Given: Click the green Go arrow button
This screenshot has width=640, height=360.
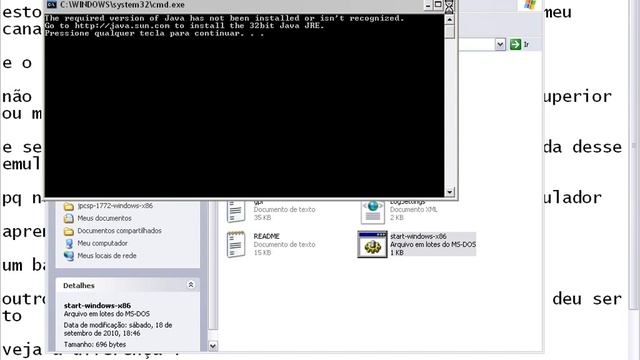Looking at the screenshot, I should coord(516,44).
